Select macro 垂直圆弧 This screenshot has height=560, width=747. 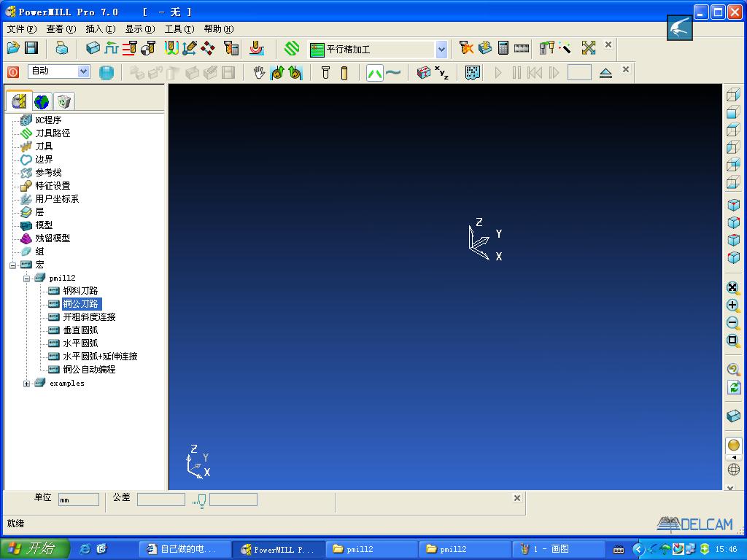[80, 330]
